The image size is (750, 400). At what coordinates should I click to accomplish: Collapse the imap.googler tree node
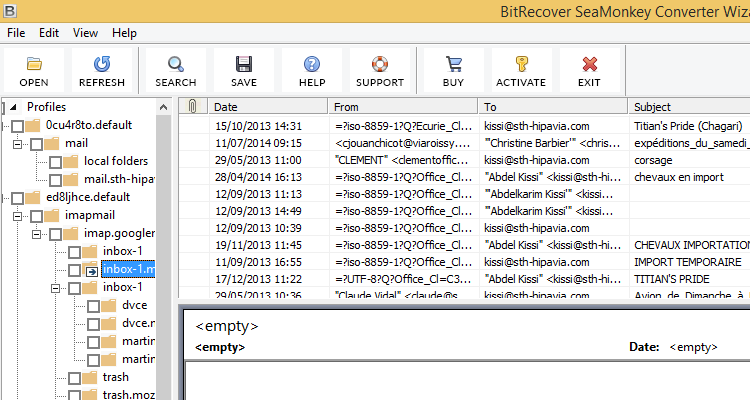pyautogui.click(x=36, y=234)
